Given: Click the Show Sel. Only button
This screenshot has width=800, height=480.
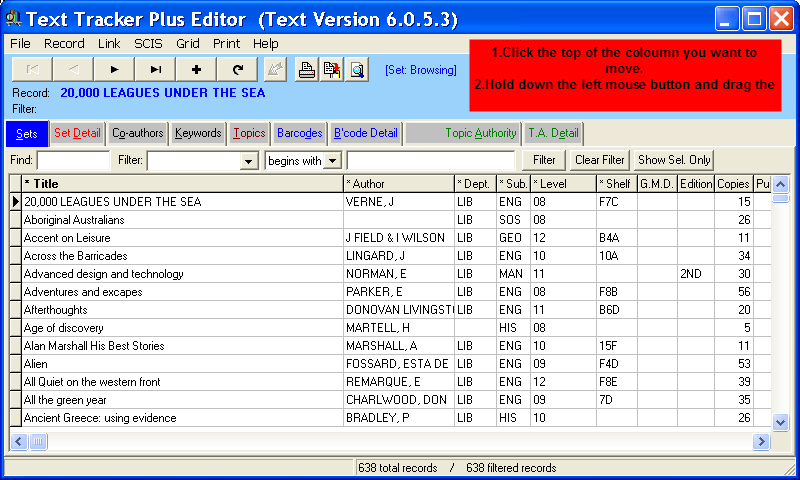Looking at the screenshot, I should pos(674,160).
